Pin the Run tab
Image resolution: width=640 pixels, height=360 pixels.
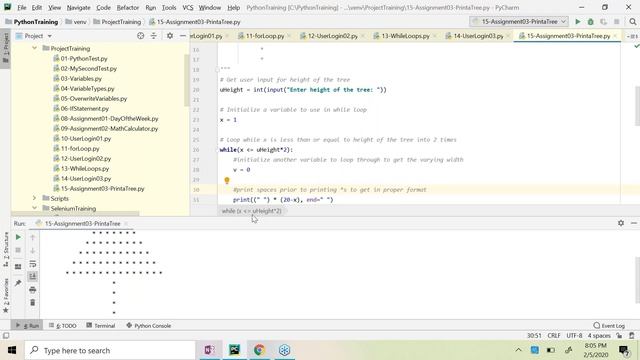[18, 283]
